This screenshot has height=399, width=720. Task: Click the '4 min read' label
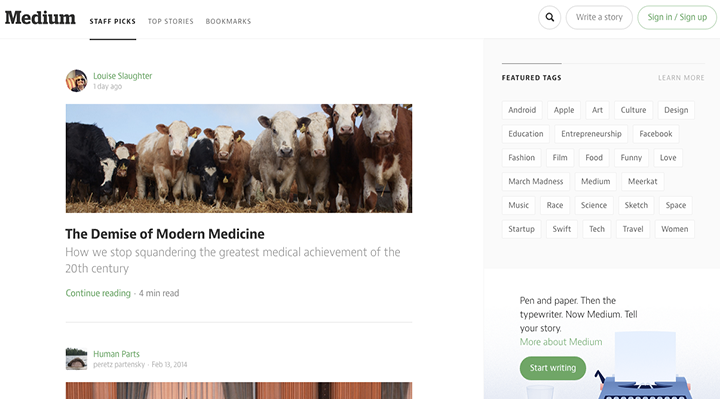pos(159,293)
